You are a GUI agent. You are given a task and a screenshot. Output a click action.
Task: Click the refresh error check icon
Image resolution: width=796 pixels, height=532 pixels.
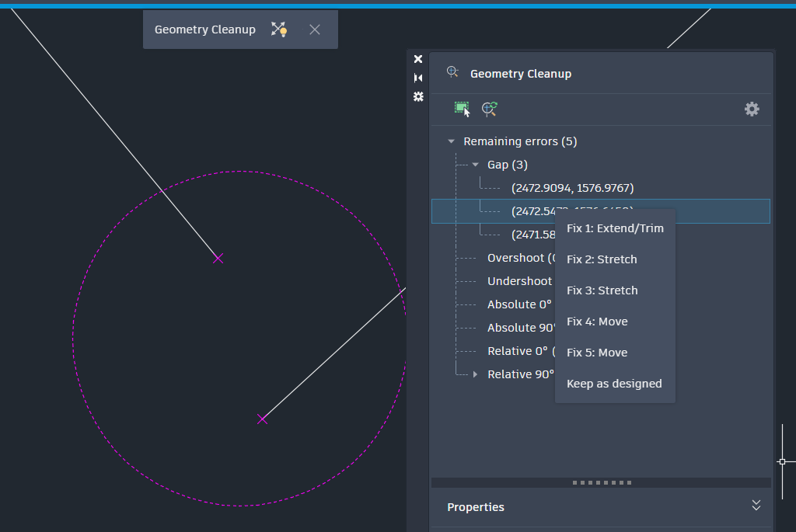tap(490, 109)
